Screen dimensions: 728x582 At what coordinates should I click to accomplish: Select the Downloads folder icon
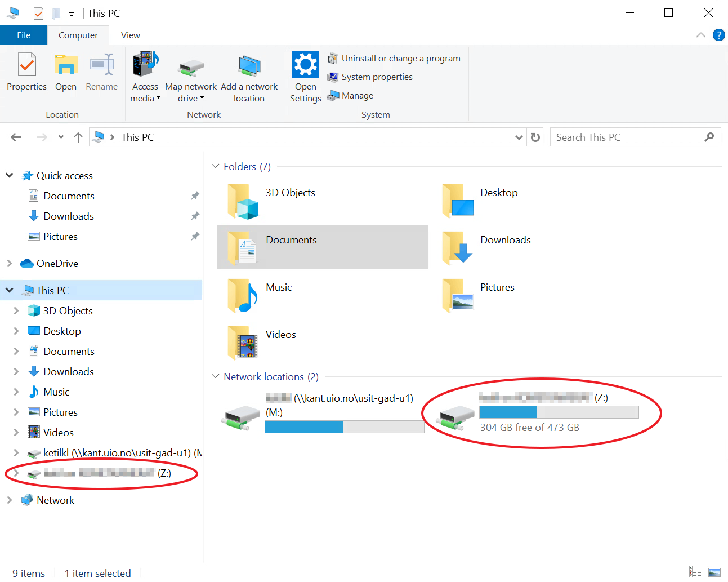click(458, 248)
